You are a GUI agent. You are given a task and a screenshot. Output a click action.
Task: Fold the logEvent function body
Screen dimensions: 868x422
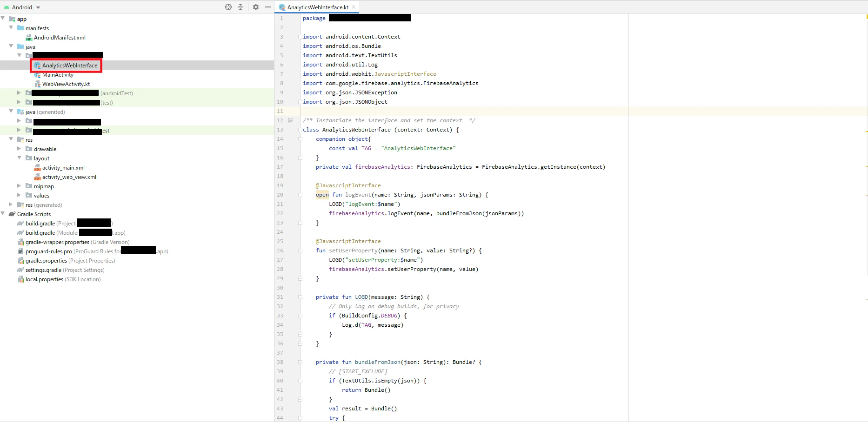[x=300, y=195]
